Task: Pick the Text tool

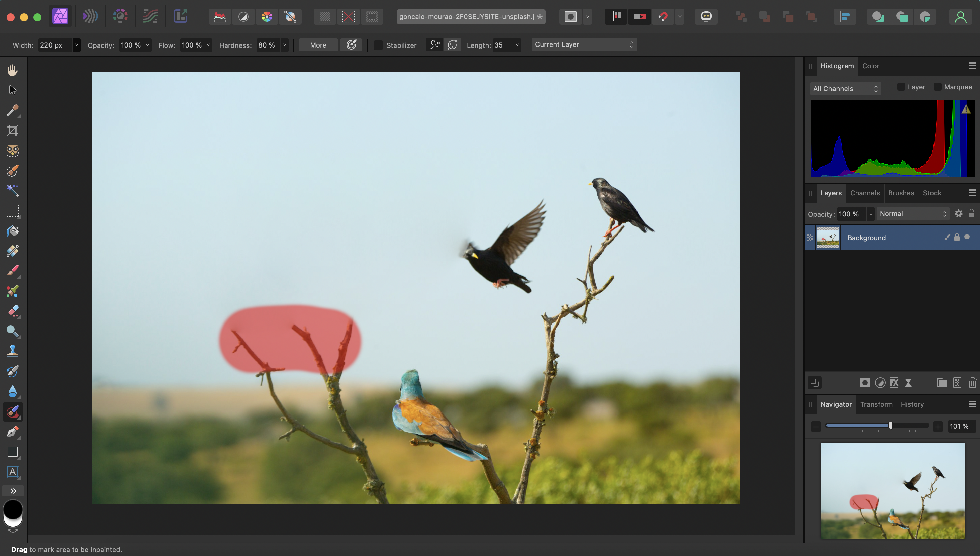Action: point(13,472)
